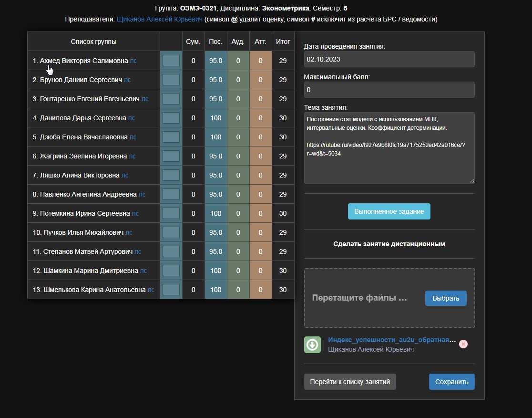Go to Перейти к списку занятий
The width and height of the screenshot is (532, 418).
350,382
